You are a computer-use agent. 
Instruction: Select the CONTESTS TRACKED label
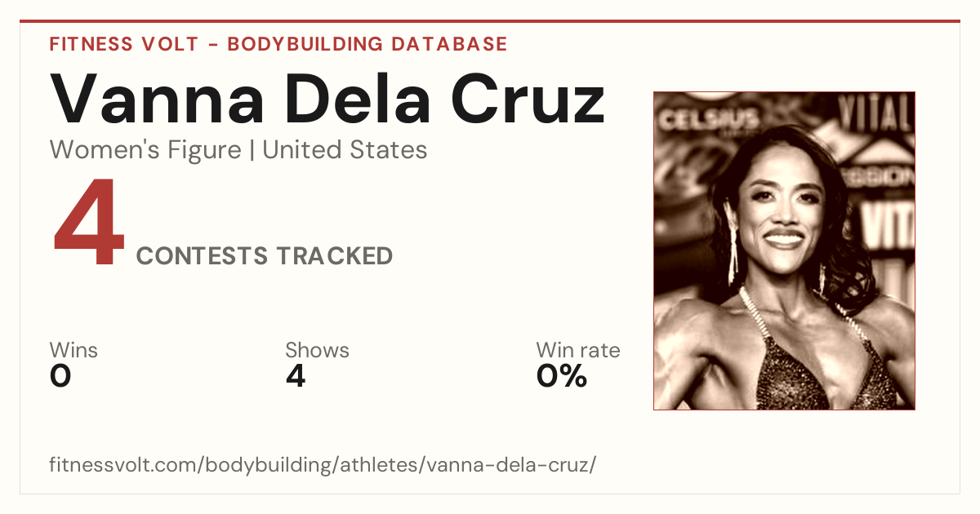[x=265, y=256]
